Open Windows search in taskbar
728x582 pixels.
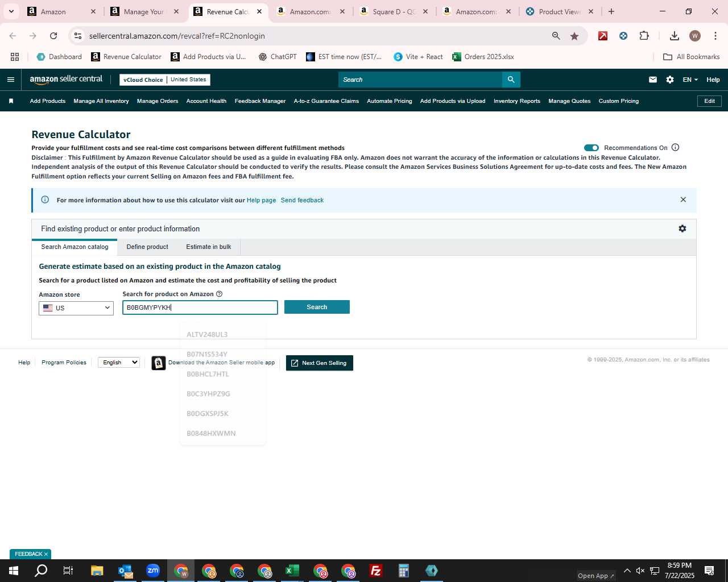point(41,571)
